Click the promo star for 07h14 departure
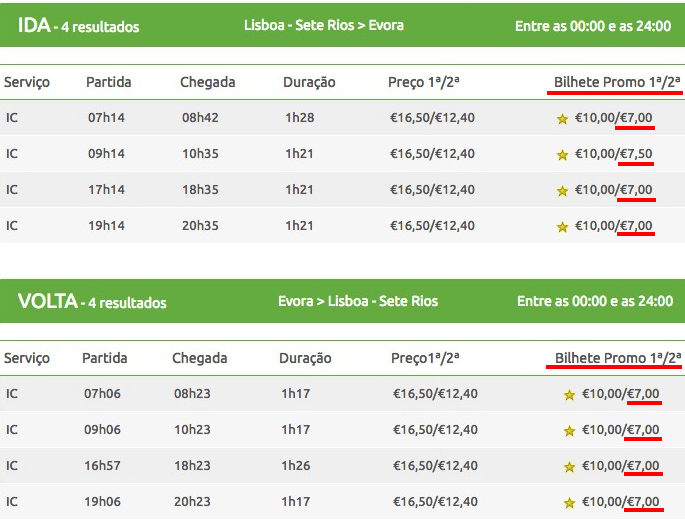This screenshot has width=685, height=523. pos(562,119)
